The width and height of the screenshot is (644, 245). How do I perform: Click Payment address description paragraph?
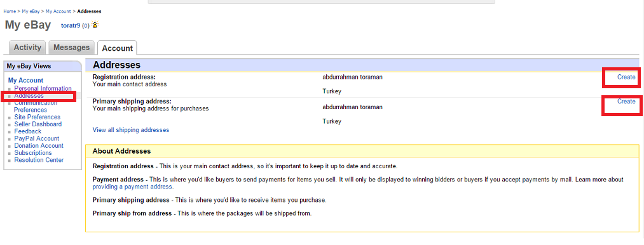(358, 183)
